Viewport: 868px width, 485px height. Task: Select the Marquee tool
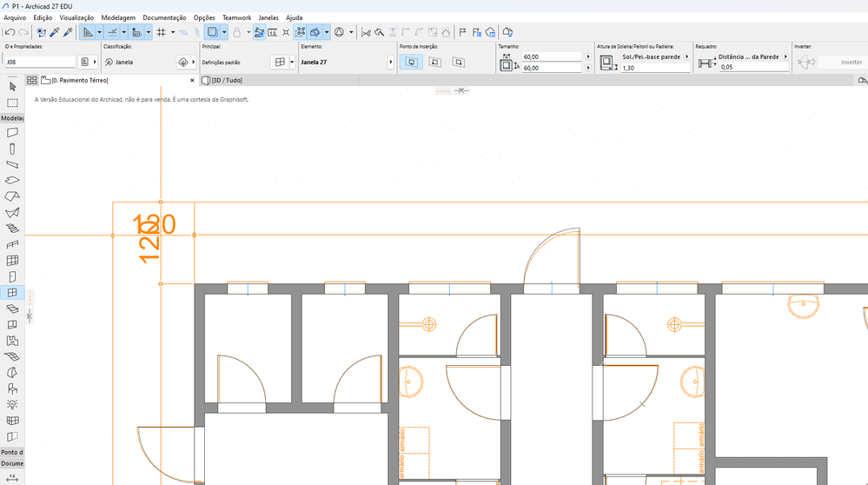12,103
